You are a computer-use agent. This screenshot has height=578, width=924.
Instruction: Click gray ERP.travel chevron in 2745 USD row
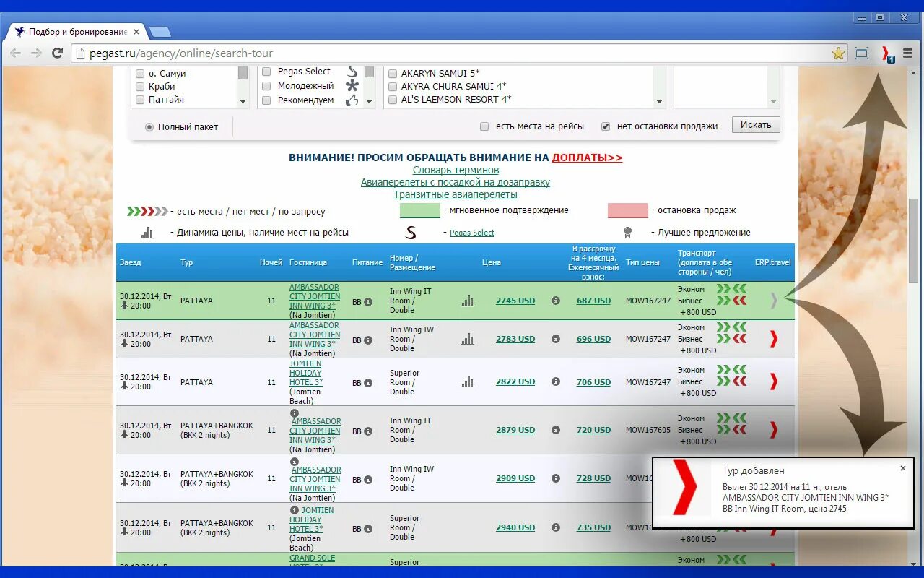click(x=774, y=301)
